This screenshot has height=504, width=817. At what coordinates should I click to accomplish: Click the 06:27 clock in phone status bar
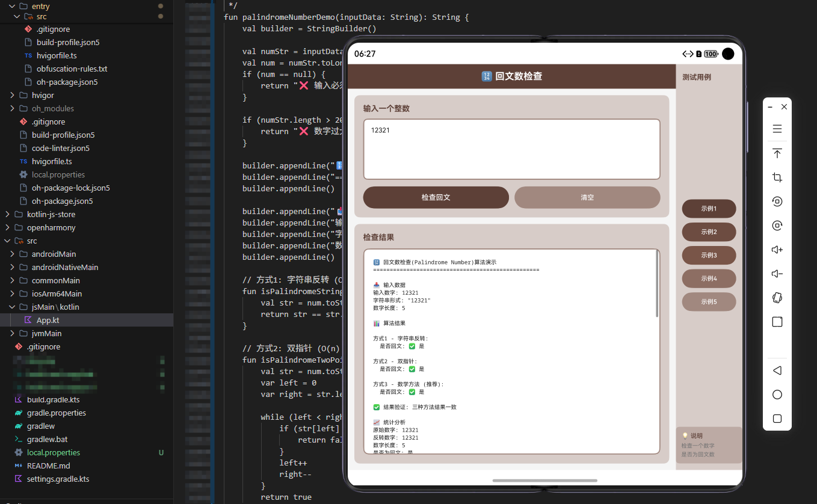coord(365,54)
